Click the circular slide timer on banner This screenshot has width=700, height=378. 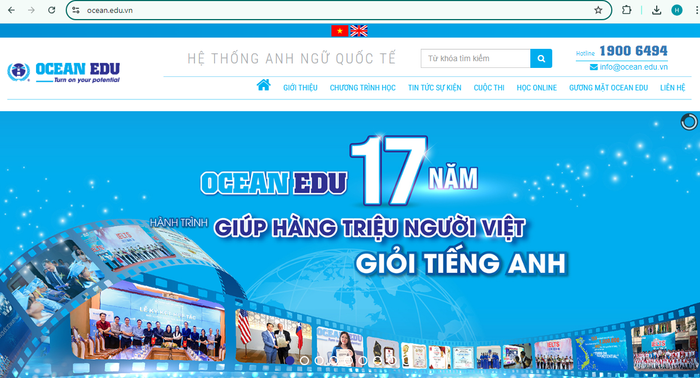click(x=689, y=121)
